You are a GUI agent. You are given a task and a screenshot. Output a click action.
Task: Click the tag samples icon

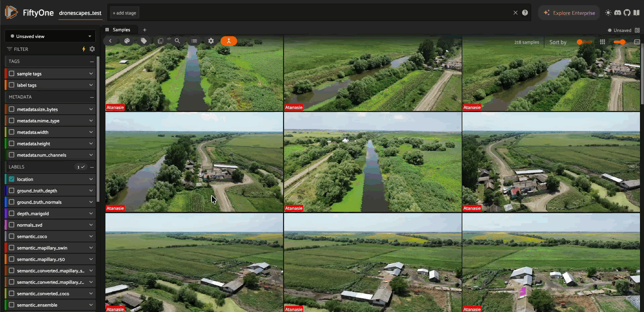coord(144,41)
